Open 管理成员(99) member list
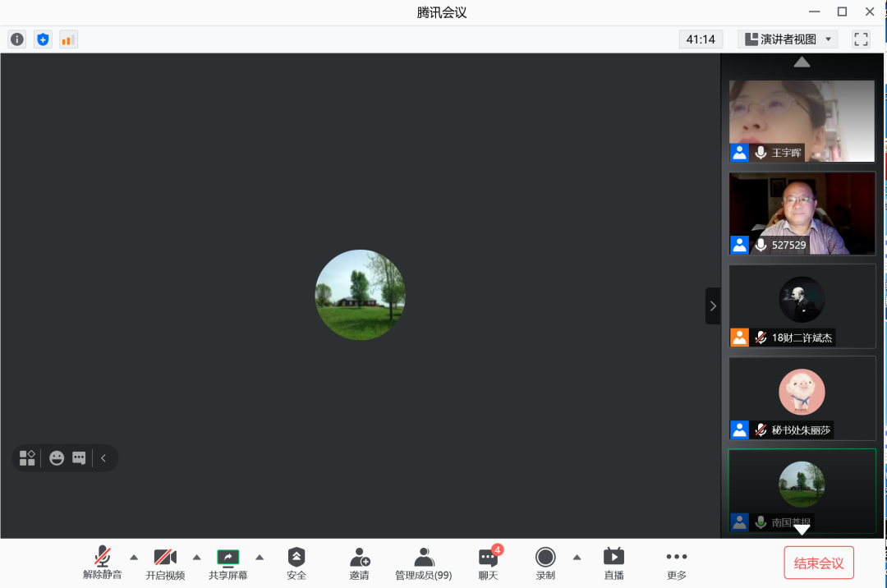The image size is (887, 588). click(x=423, y=563)
